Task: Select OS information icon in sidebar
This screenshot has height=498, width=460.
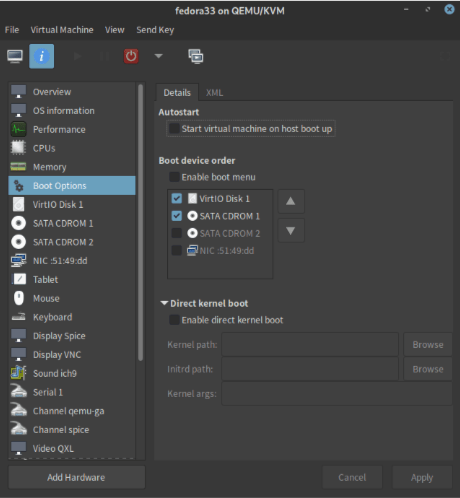Action: [19, 111]
